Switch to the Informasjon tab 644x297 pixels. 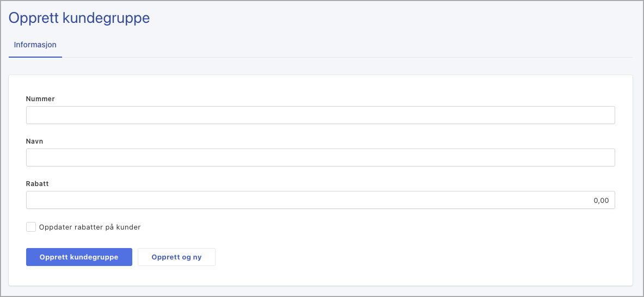(x=35, y=45)
